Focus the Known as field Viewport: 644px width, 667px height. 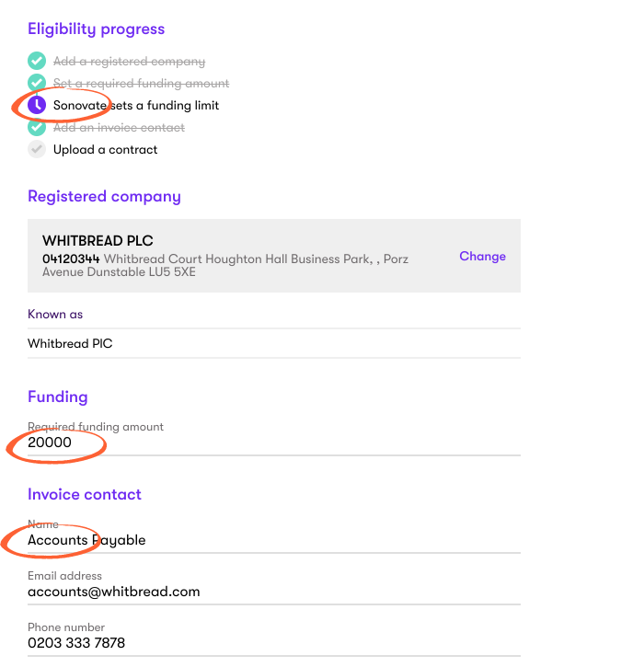pos(273,343)
